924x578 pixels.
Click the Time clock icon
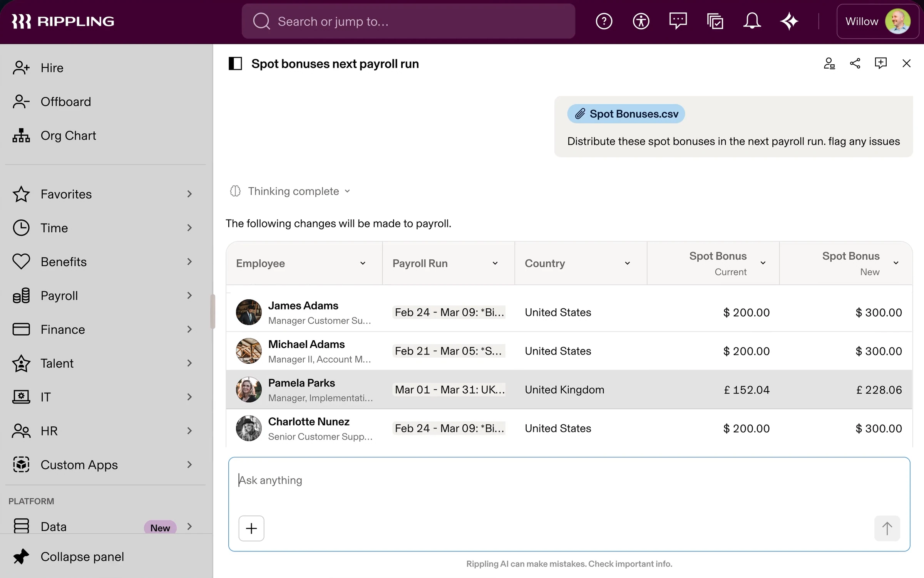pos(21,228)
